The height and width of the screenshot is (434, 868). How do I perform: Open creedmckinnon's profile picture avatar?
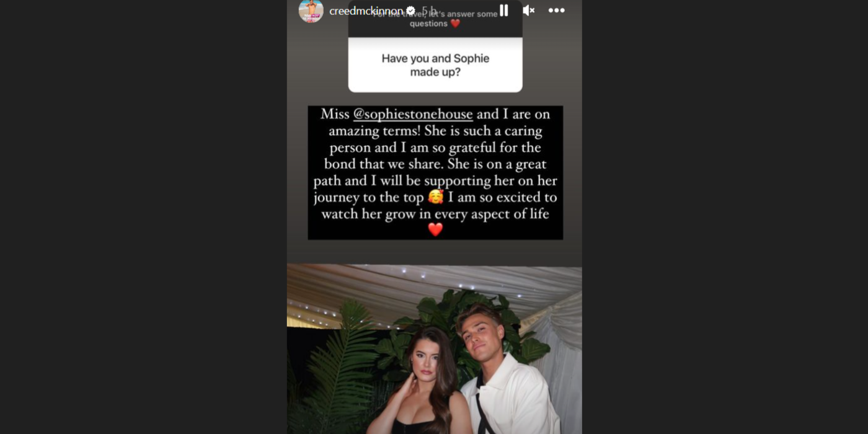click(311, 11)
